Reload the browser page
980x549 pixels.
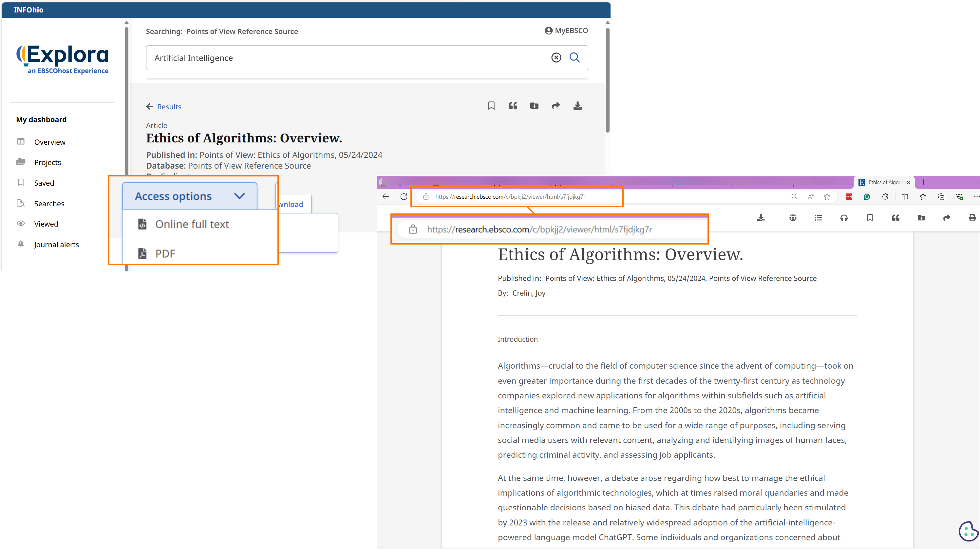coord(404,196)
